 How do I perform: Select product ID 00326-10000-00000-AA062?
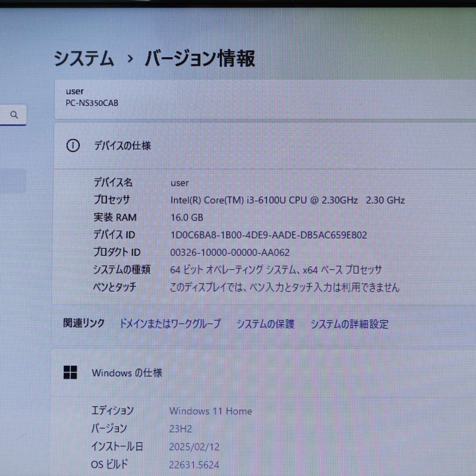tap(230, 252)
